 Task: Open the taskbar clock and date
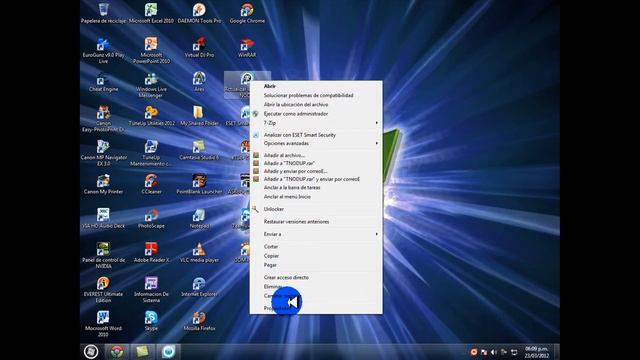click(536, 352)
